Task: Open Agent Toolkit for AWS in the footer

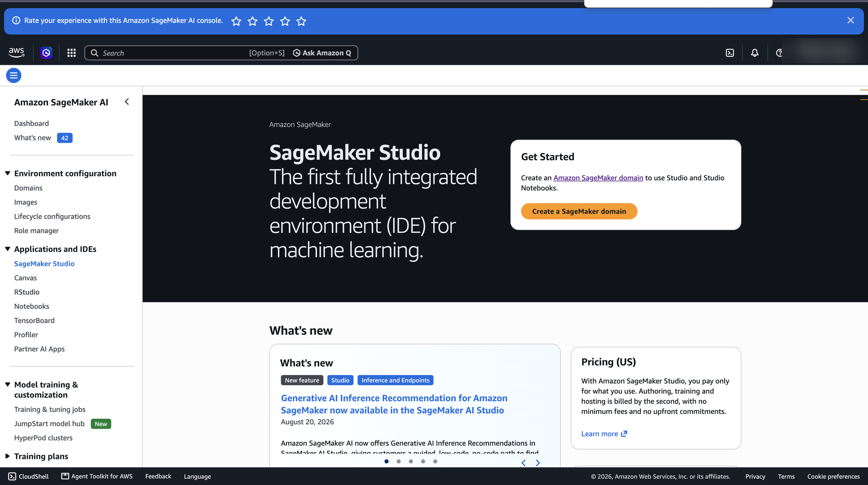Action: point(97,476)
